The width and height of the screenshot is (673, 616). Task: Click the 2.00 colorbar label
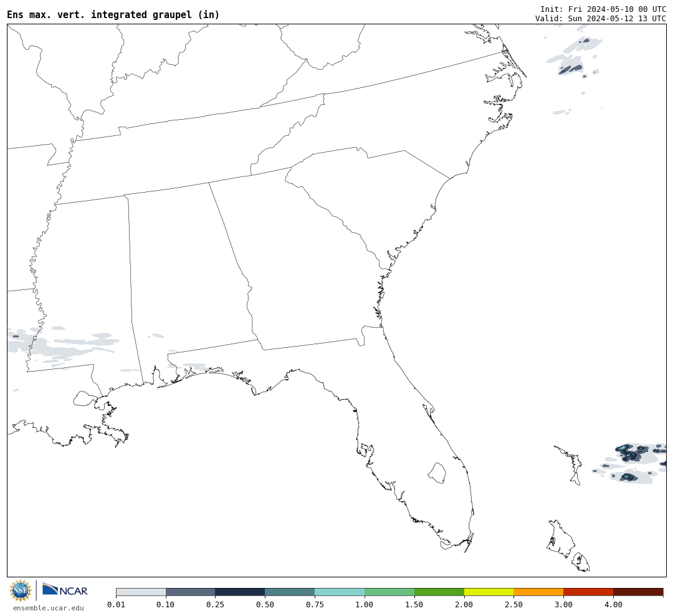coord(464,604)
